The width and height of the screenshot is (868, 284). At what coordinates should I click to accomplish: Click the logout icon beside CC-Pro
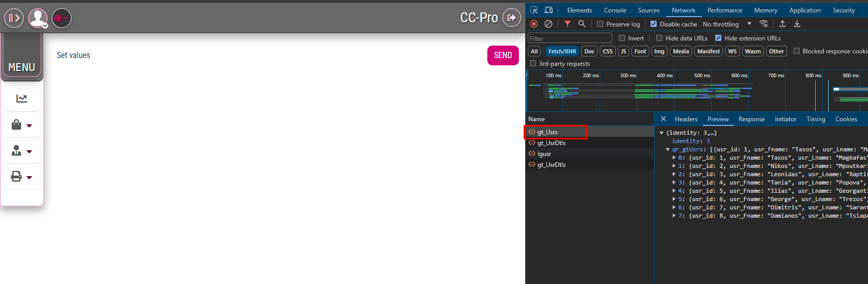click(512, 18)
